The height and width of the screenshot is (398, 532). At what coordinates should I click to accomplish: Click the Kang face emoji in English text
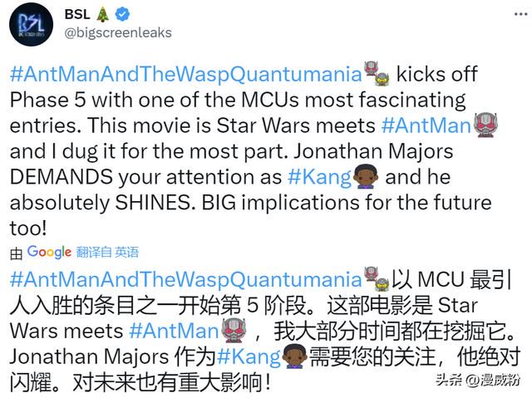pyautogui.click(x=366, y=176)
